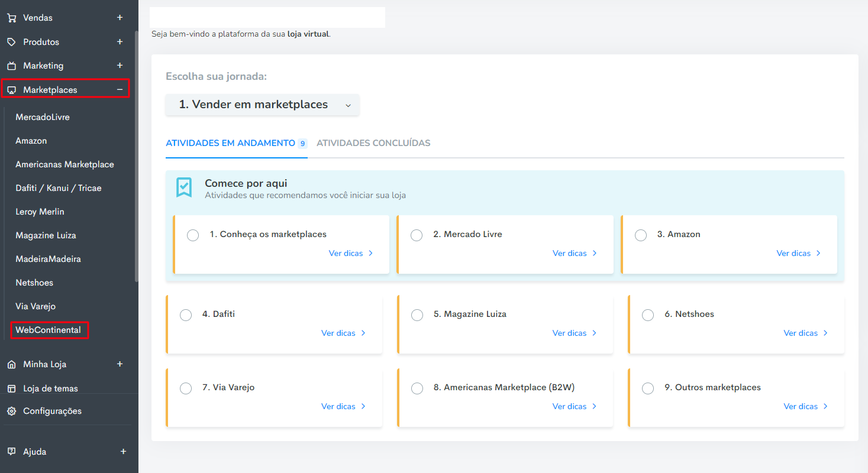Expand the Minha Loja menu with plus sign
Viewport: 868px width, 473px height.
pos(120,364)
